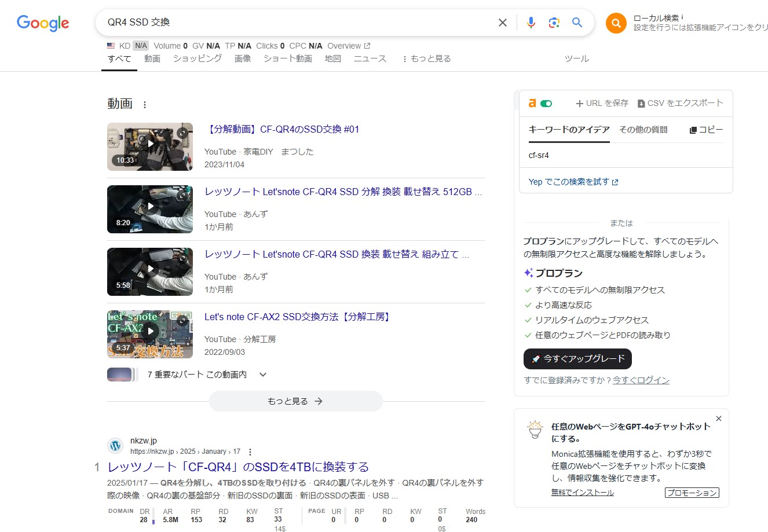Click URL を保存 button
Screen dimensions: 768x532
click(602, 103)
